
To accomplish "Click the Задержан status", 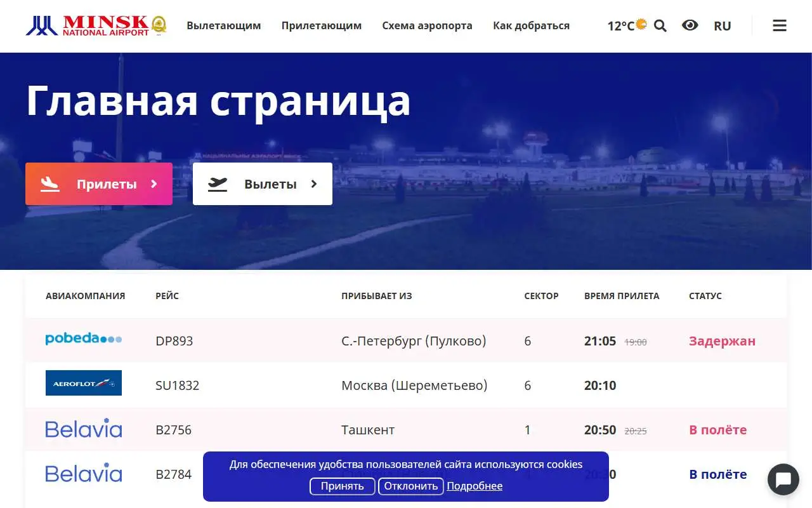I will coord(722,341).
